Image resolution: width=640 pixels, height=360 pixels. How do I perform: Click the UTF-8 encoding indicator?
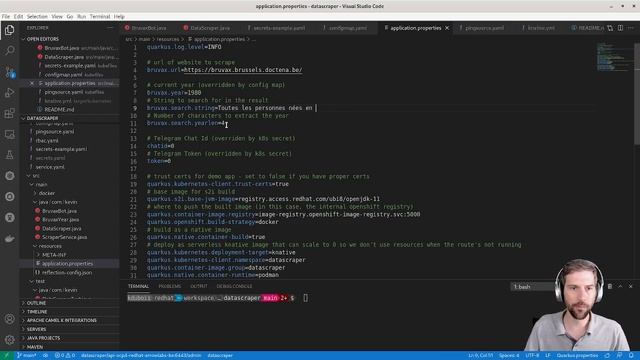(x=532, y=356)
